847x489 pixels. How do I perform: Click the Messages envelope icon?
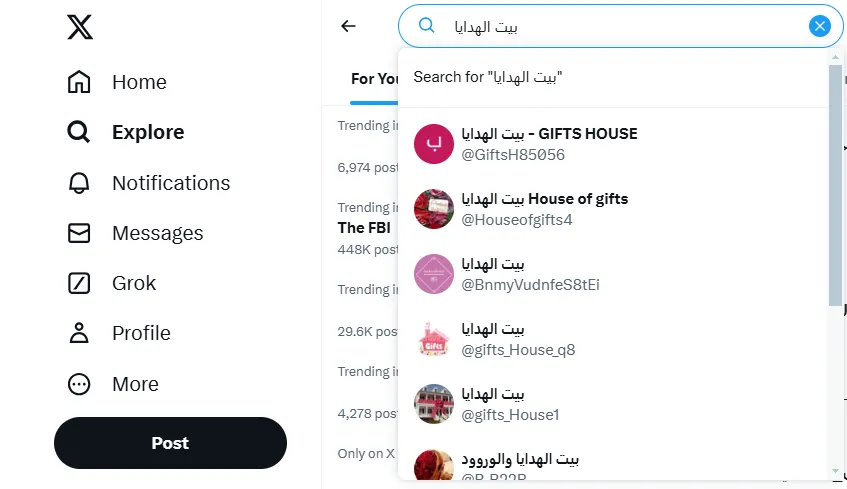[79, 233]
